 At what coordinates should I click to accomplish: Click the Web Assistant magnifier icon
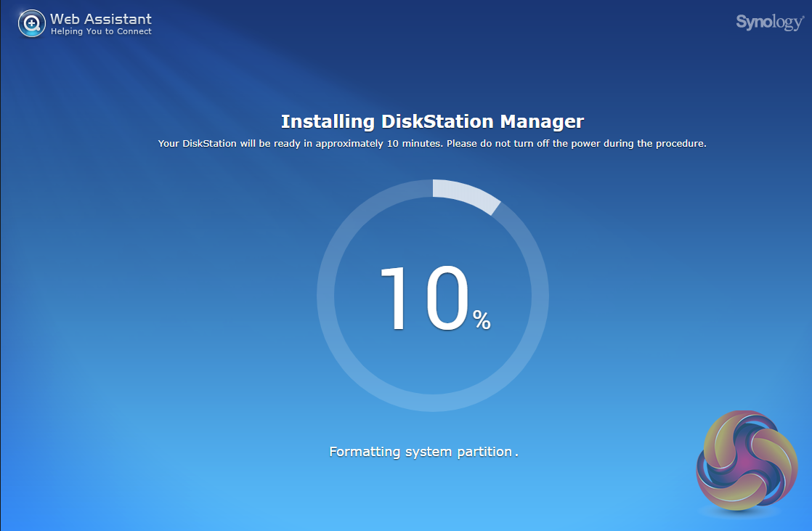pos(31,24)
